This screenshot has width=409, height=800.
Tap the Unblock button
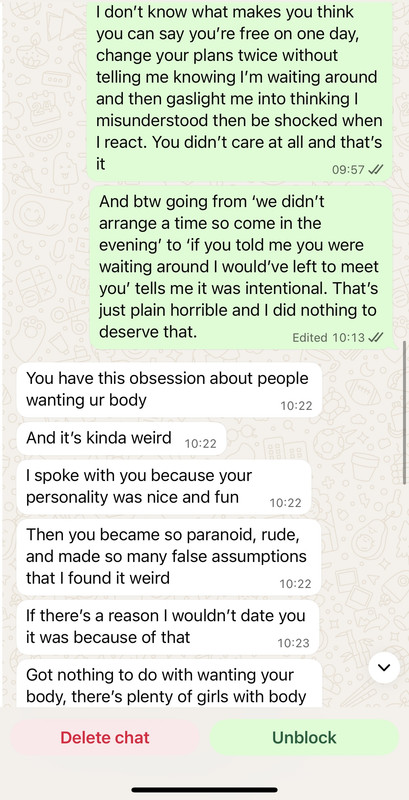[304, 737]
